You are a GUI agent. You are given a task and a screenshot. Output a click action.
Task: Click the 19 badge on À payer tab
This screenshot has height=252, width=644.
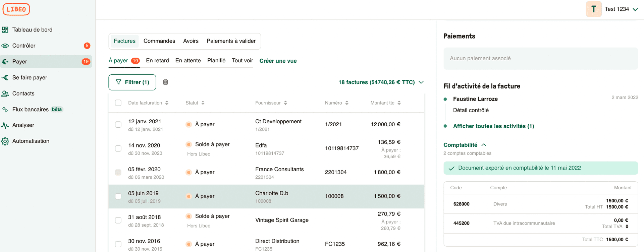pos(135,61)
